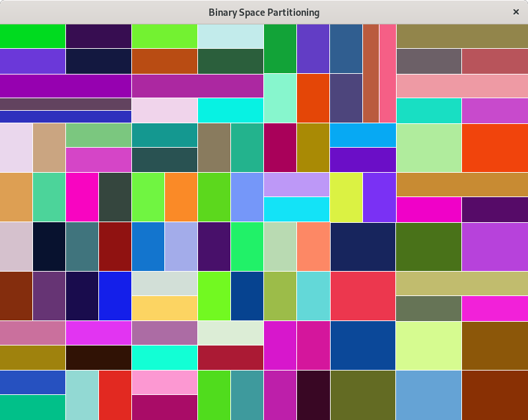Image resolution: width=528 pixels, height=420 pixels.
Task: Click the gray-mauve rectangle
Action: coord(428,61)
